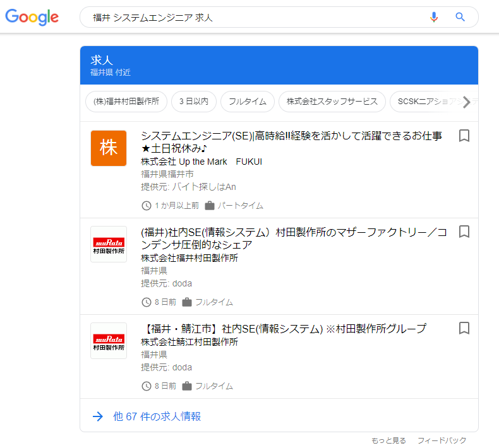499x448 pixels.
Task: Open 他 67 件の求人情報 link
Action: click(157, 416)
